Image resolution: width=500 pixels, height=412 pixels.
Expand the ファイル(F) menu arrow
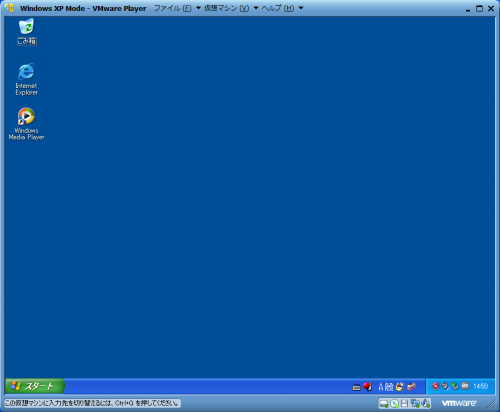198,8
